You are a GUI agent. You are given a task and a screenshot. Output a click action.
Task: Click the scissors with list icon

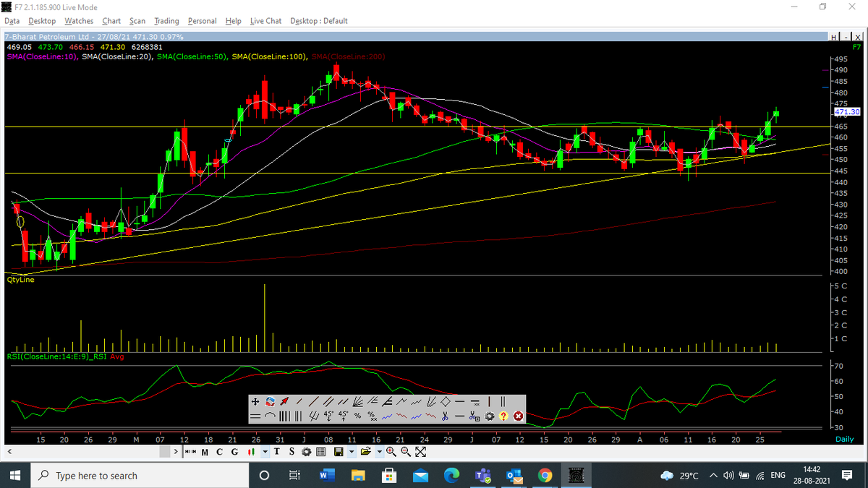click(475, 416)
